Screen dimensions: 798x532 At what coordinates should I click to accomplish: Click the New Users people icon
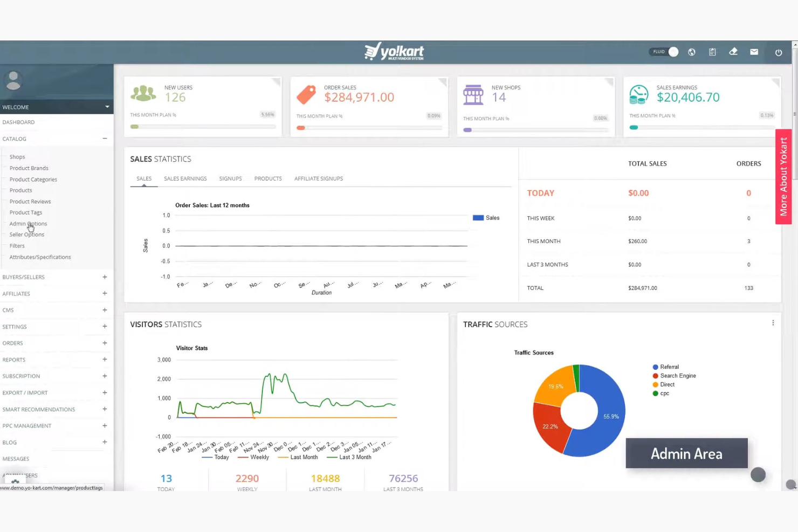click(143, 93)
